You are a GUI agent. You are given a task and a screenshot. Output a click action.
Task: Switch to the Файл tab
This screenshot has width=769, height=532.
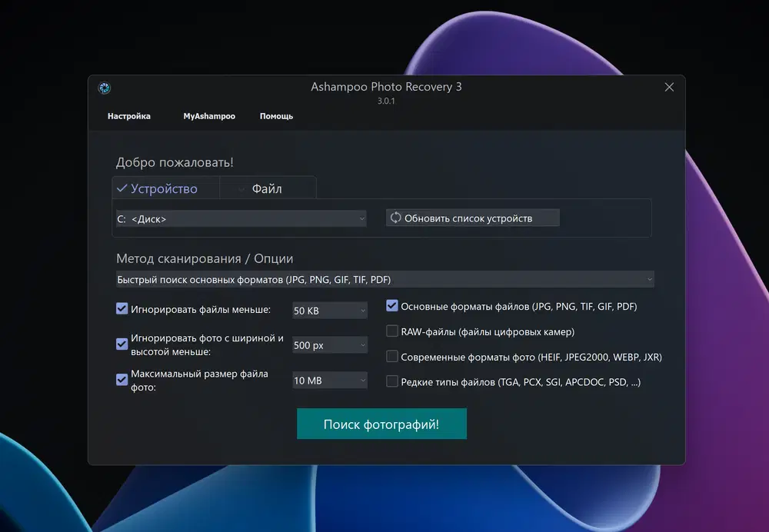[268, 188]
